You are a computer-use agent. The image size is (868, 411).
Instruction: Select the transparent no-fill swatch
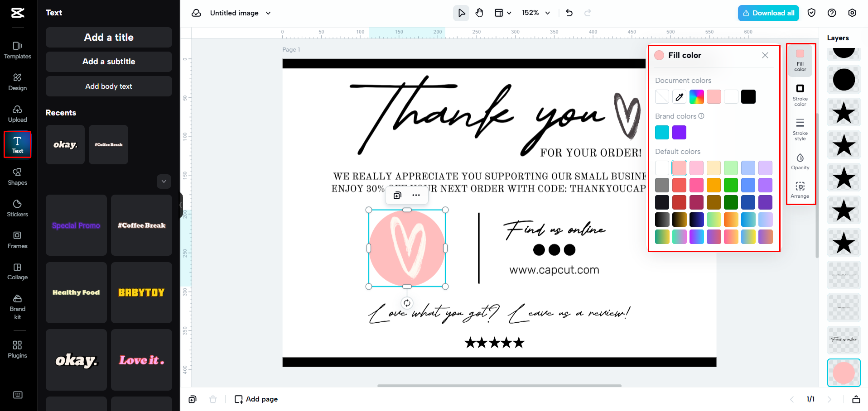point(662,97)
